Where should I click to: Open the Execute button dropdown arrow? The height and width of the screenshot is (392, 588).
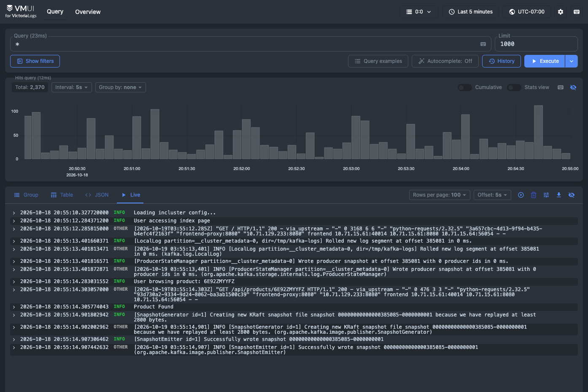pyautogui.click(x=572, y=61)
